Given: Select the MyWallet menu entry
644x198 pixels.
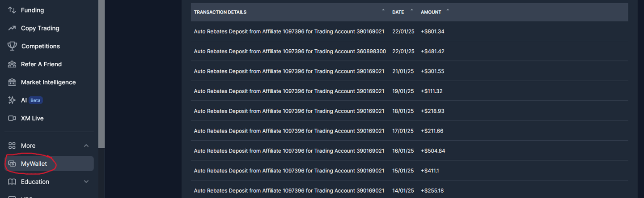Looking at the screenshot, I should pyautogui.click(x=49, y=164).
